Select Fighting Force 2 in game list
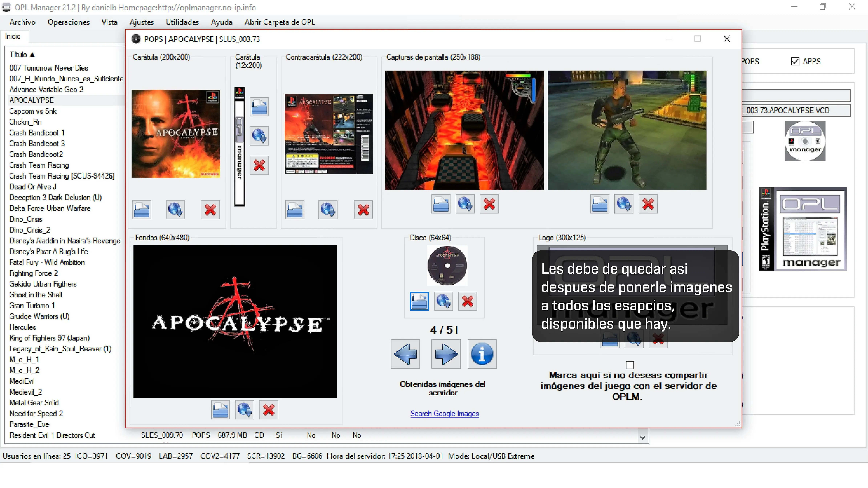Image resolution: width=868 pixels, height=488 pixels. (x=33, y=273)
